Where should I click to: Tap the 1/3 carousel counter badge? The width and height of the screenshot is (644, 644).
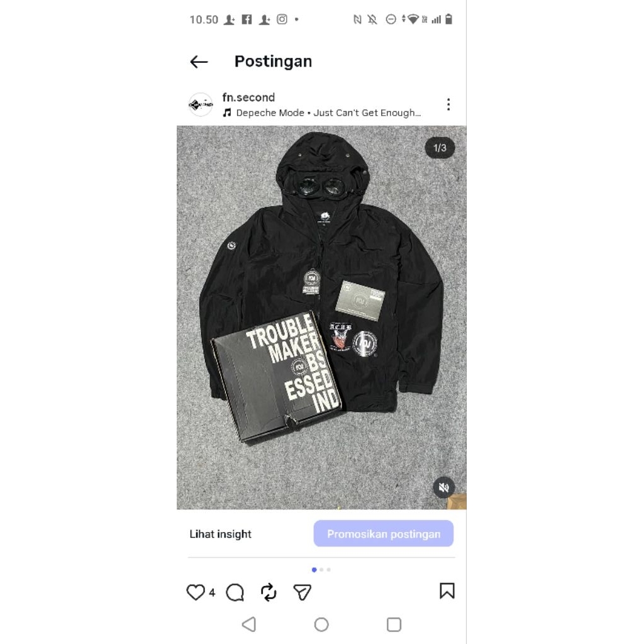click(440, 148)
